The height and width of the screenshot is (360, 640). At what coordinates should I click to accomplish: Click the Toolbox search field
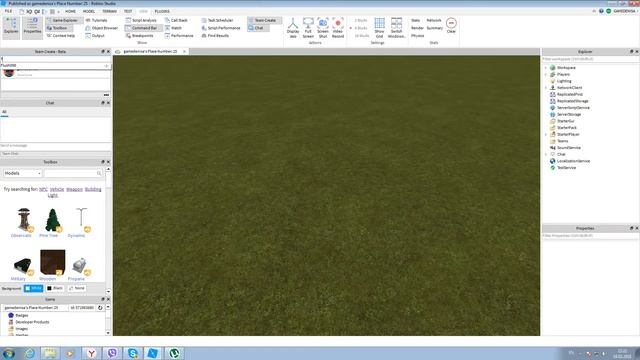[x=70, y=173]
